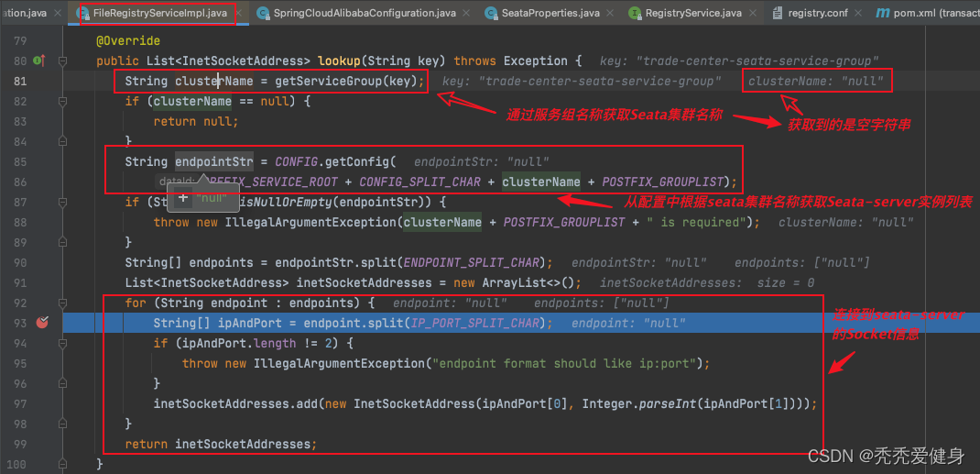Collapse the lookup method at line 80
This screenshot has height=474, width=980.
63,61
